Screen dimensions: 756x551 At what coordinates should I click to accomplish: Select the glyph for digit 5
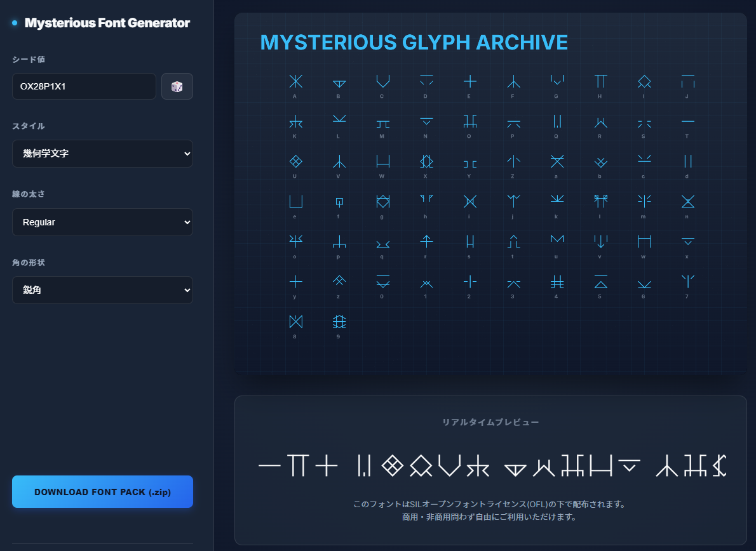click(601, 281)
